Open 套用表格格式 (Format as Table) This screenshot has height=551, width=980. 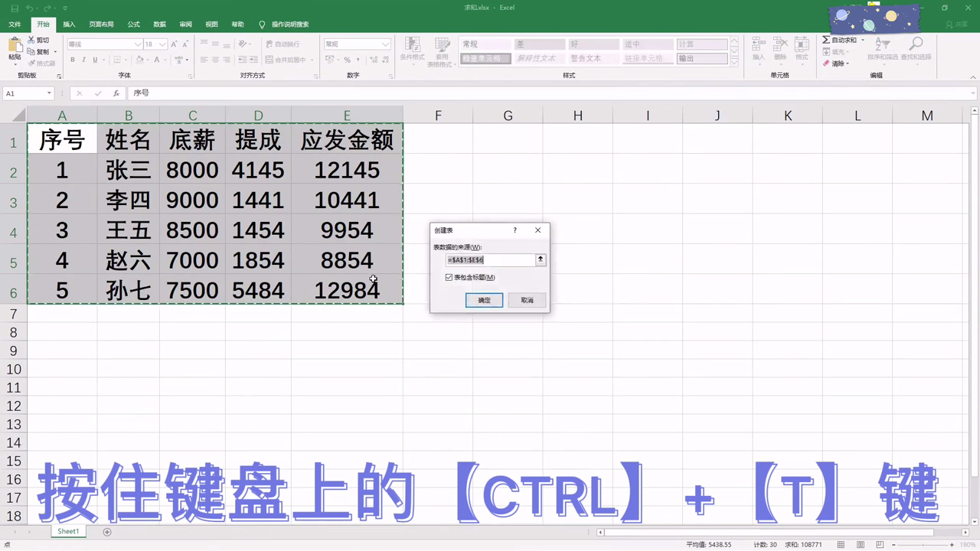442,51
